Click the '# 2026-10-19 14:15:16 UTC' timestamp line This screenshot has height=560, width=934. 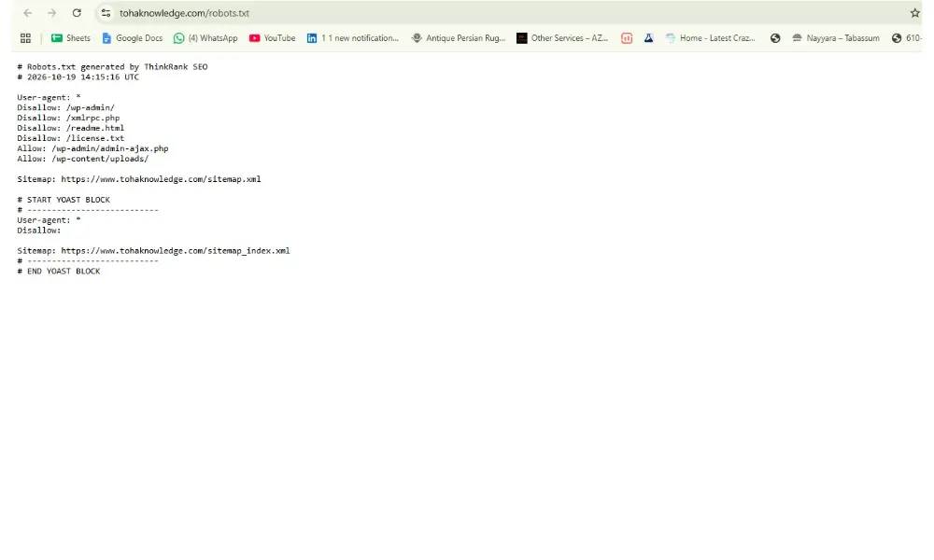[x=78, y=77]
